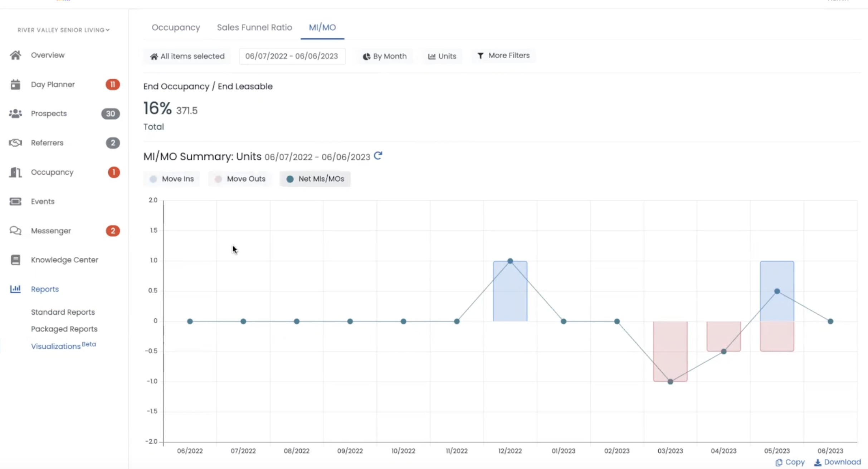This screenshot has height=469, width=868.
Task: Click the 12/2022 Net MIs/MOs data point
Action: (x=510, y=261)
